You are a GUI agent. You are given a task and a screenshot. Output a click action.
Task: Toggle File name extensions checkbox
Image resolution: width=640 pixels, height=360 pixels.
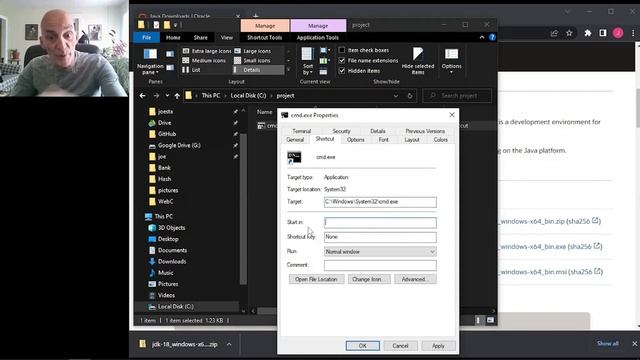coord(342,60)
